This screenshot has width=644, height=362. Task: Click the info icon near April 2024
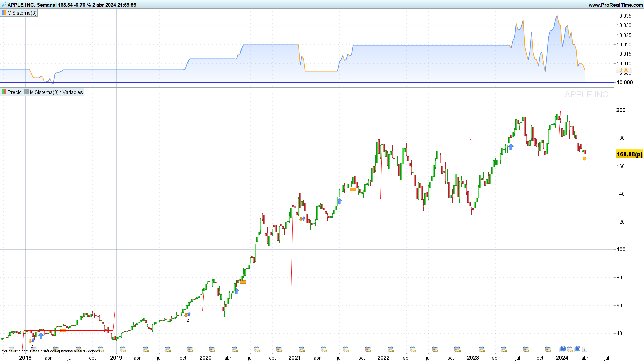585,349
